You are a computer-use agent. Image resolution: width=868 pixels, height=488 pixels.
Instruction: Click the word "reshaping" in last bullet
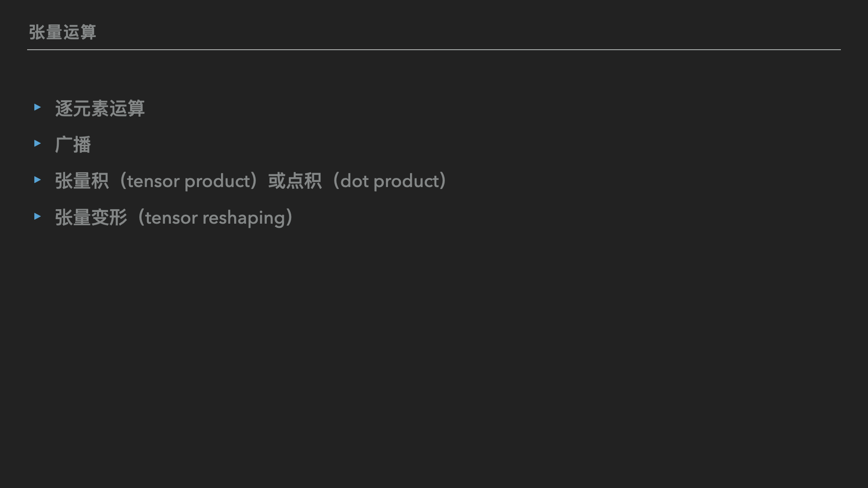244,218
